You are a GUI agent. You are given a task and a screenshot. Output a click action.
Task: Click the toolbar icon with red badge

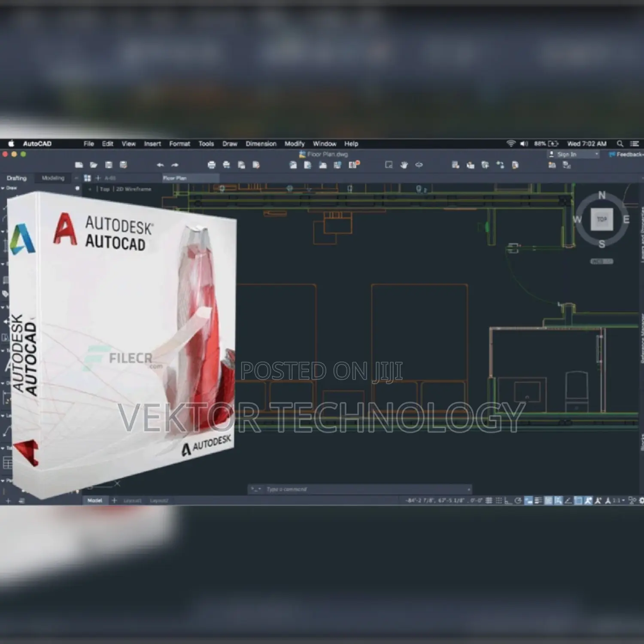pos(354,164)
